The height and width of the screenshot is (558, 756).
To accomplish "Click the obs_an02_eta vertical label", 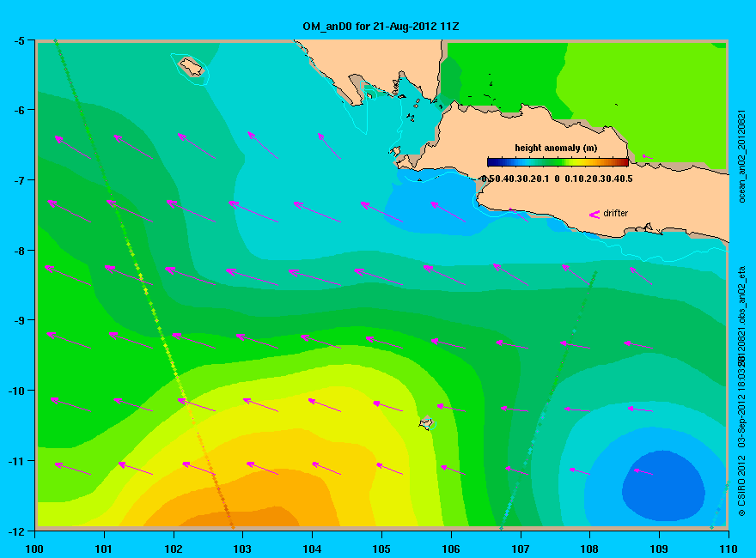I will coord(742,295).
